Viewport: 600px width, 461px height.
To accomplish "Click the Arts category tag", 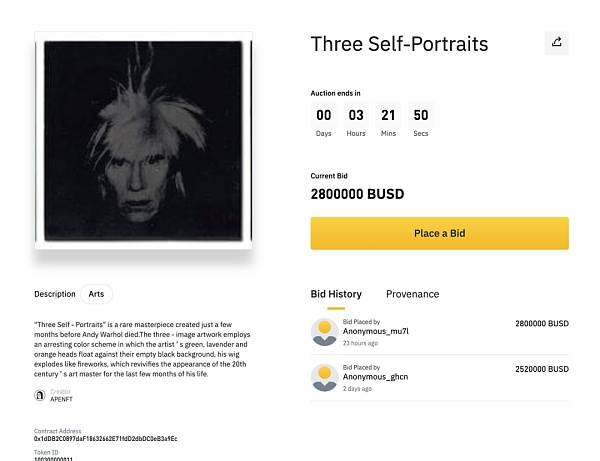I will point(96,294).
